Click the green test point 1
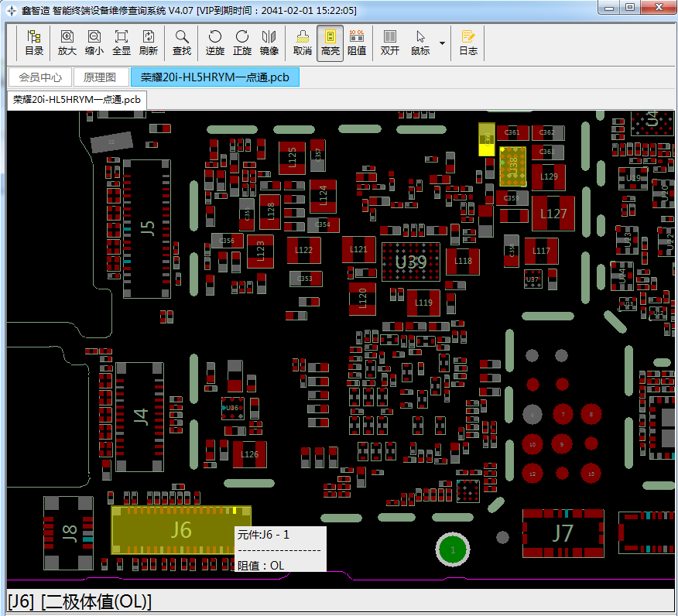Image resolution: width=678 pixels, height=616 pixels. 453,550
